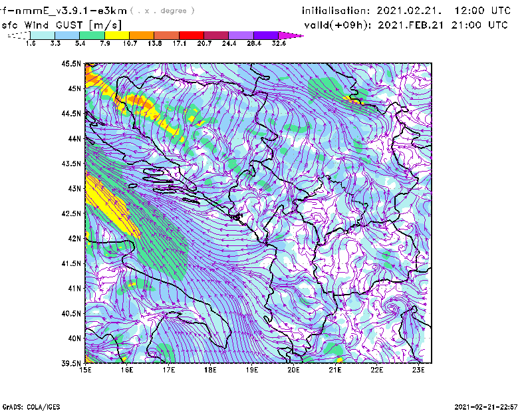Click the legend value 17.1
Viewport: 532px width, 411px height.
pyautogui.click(x=180, y=43)
